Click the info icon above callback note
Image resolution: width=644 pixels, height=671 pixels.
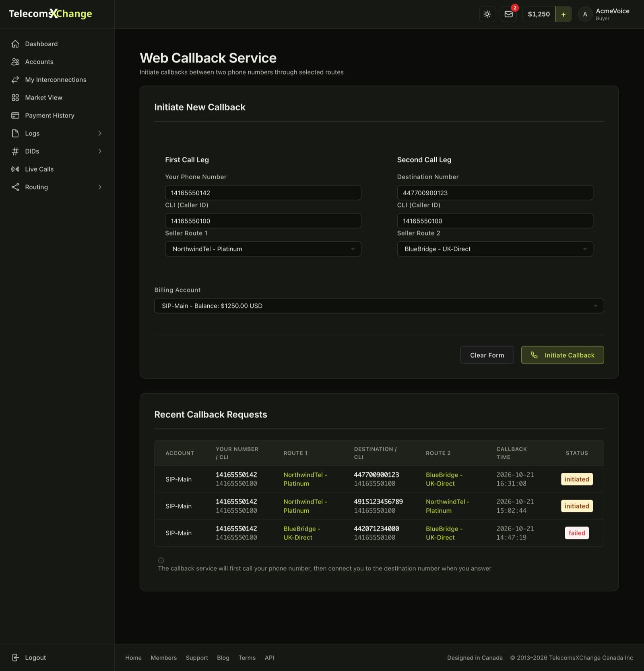tap(161, 560)
